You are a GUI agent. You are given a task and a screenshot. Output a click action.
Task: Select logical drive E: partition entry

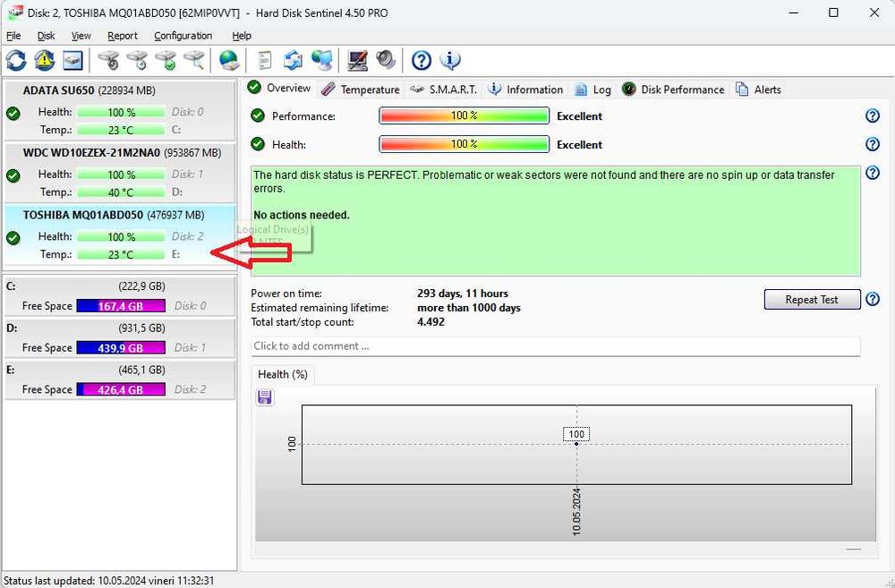coord(119,379)
